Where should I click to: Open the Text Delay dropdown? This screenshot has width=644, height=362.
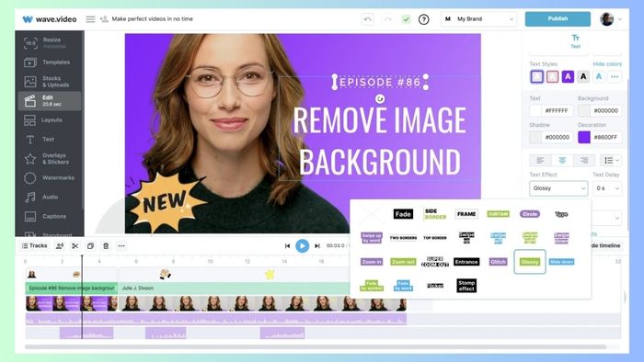[607, 188]
